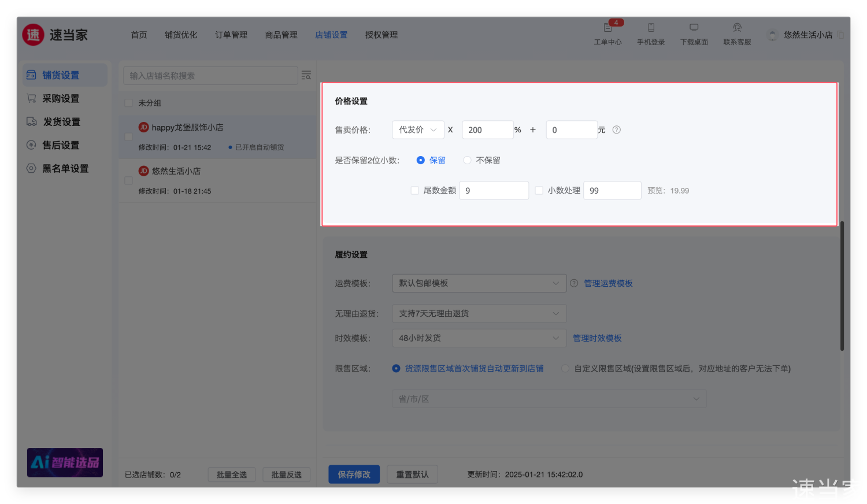Open the 默认包邮模板 shipping template dropdown

tap(479, 283)
